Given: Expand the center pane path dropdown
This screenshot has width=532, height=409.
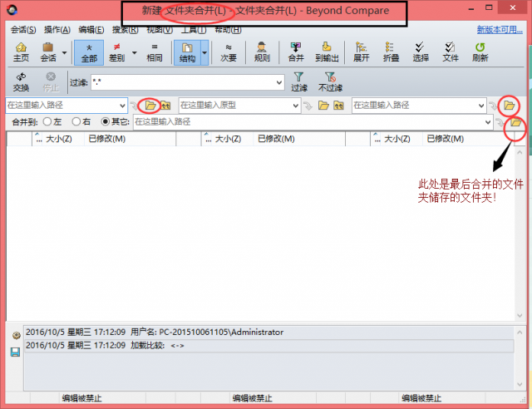Looking at the screenshot, I should (x=296, y=106).
